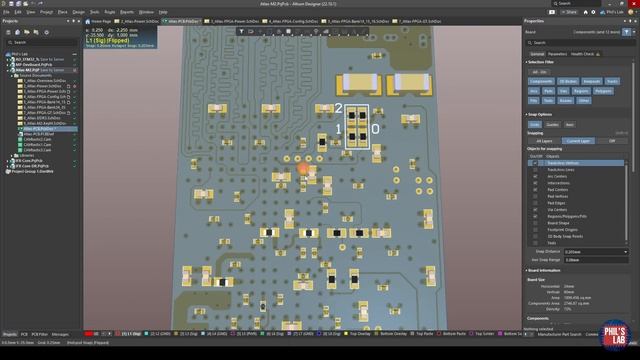Image resolution: width=640 pixels, height=360 pixels.
Task: Toggle the Keepouts selection filter button
Action: 591,81
